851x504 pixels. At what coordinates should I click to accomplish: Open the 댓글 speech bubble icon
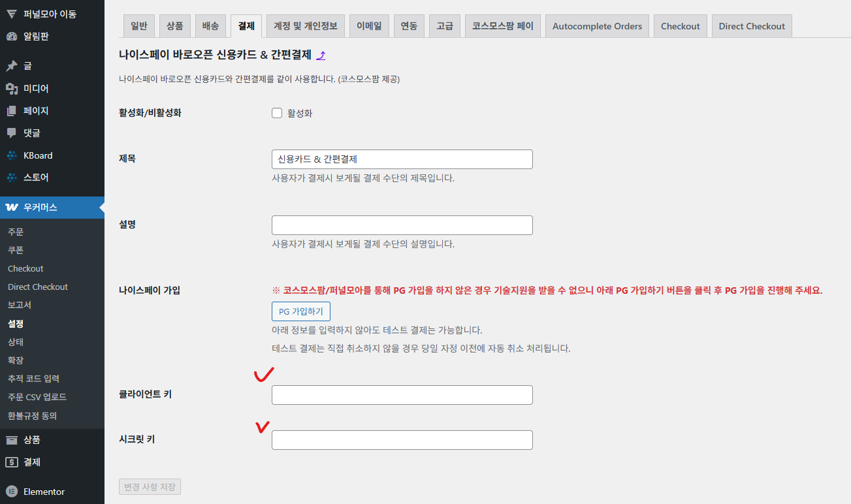[x=11, y=133]
